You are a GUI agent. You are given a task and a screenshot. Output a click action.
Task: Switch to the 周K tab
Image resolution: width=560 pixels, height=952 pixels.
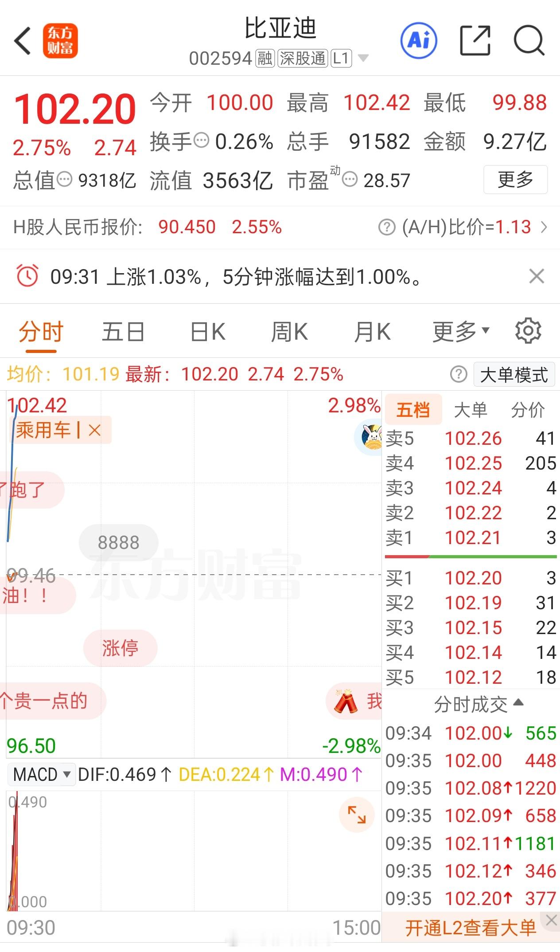click(x=289, y=332)
